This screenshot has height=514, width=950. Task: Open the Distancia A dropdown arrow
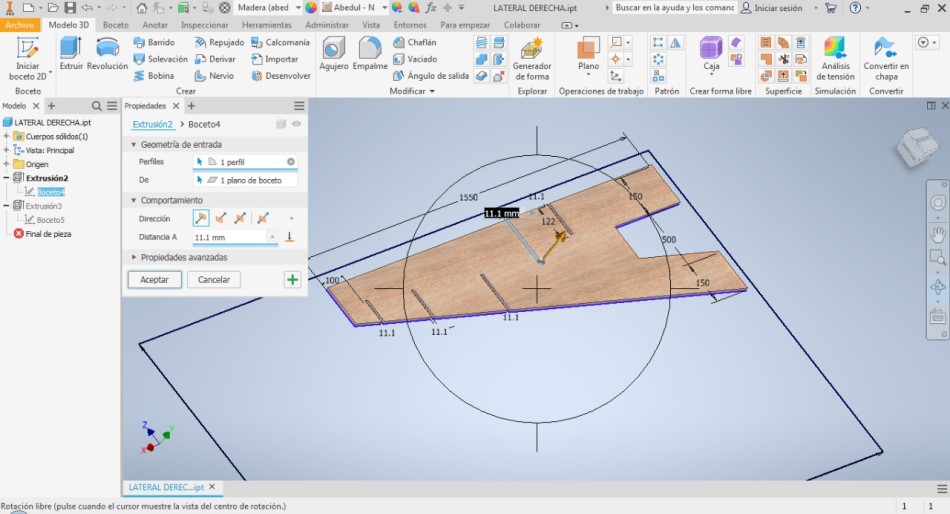pyautogui.click(x=272, y=237)
